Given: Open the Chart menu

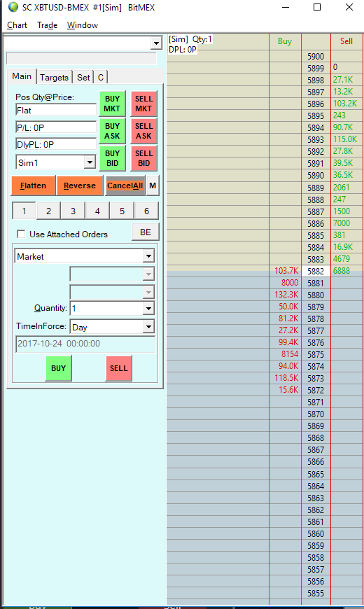Looking at the screenshot, I should click(17, 25).
